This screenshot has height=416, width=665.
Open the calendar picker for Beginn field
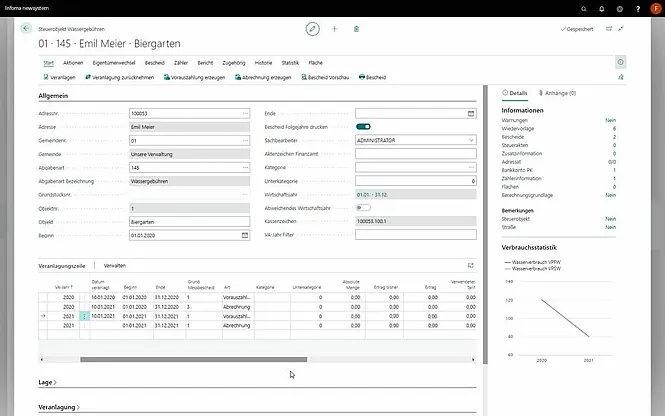point(245,236)
